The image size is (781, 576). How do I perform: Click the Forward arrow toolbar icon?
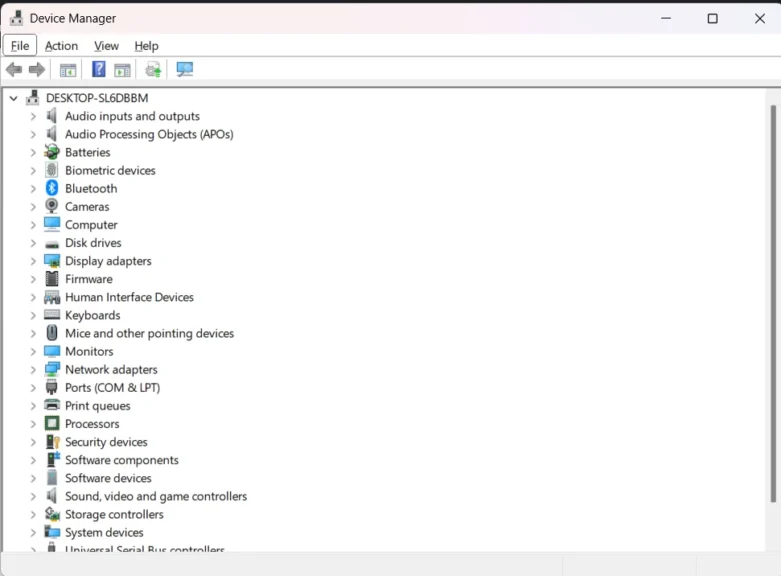[37, 70]
